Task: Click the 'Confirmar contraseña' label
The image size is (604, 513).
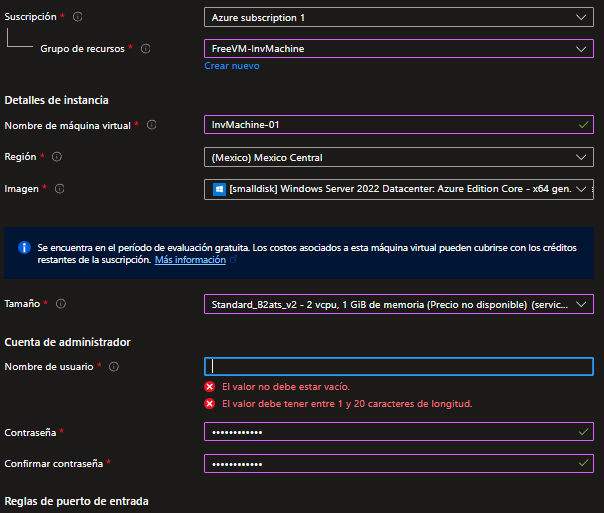Action: pos(54,464)
